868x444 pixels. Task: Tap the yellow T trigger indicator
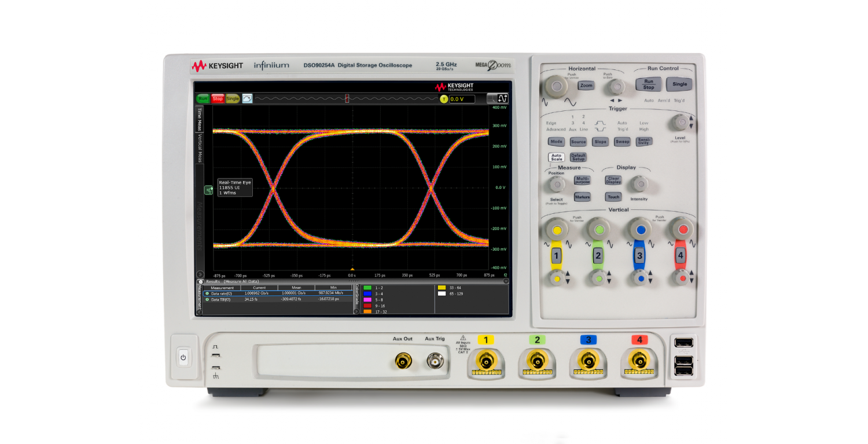(444, 99)
